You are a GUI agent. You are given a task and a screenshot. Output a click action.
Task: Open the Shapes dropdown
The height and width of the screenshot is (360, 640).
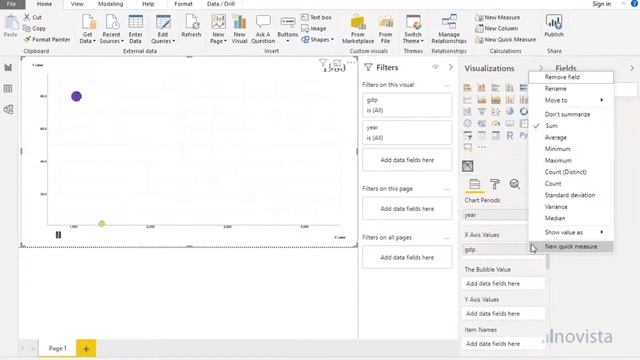click(318, 40)
